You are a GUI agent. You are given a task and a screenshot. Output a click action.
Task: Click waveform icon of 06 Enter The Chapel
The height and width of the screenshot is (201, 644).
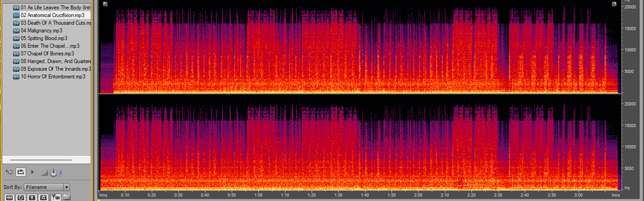(16, 46)
